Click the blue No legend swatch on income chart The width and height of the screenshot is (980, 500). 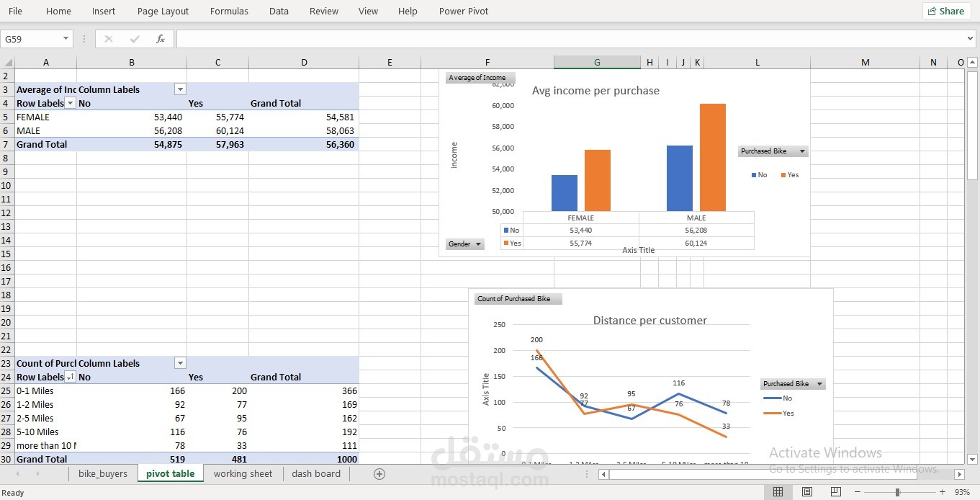click(754, 175)
